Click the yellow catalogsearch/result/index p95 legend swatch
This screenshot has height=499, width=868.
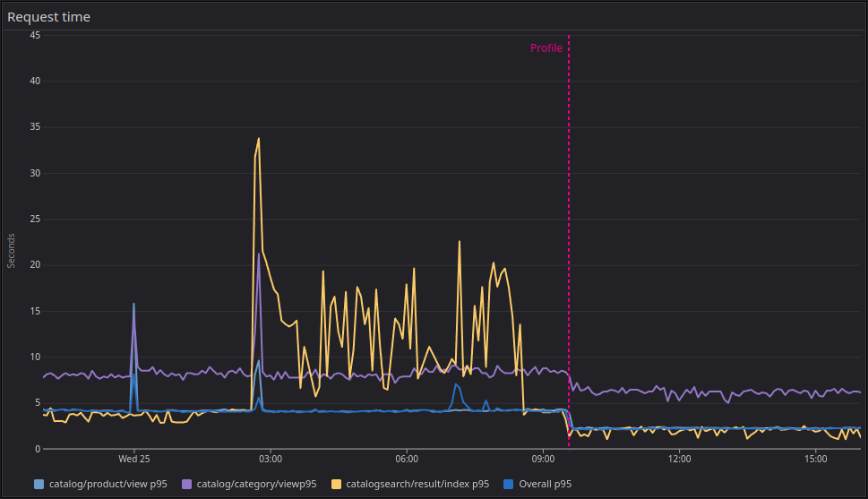pyautogui.click(x=337, y=484)
